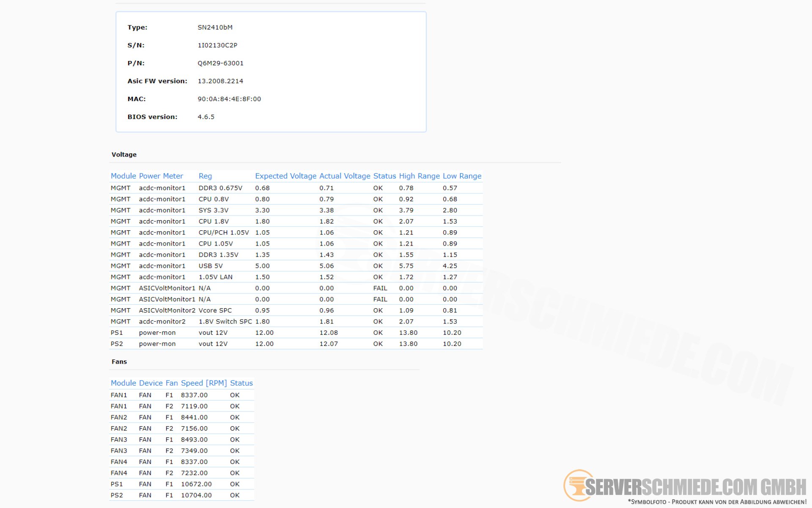Select the serial number 1I02130C2P value
Viewport: 812px width, 508px height.
pyautogui.click(x=217, y=45)
